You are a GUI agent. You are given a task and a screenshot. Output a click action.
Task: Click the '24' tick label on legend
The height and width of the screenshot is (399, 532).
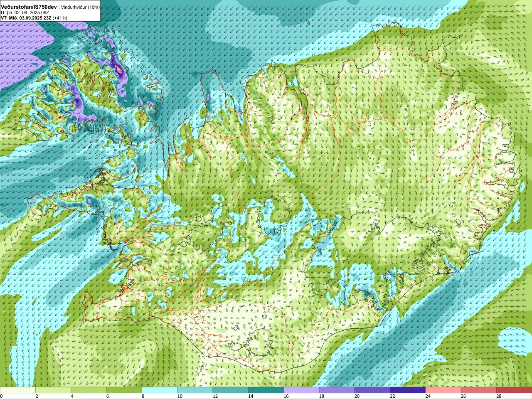coord(428,396)
